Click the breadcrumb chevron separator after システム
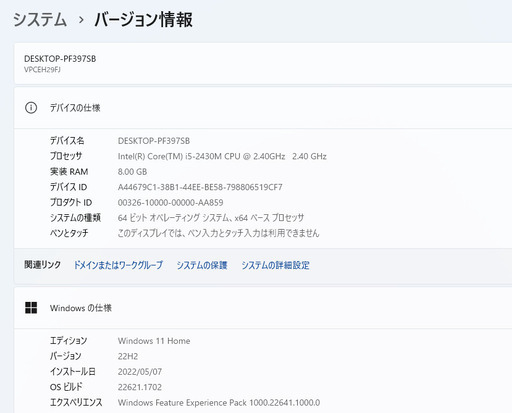 pyautogui.click(x=81, y=20)
